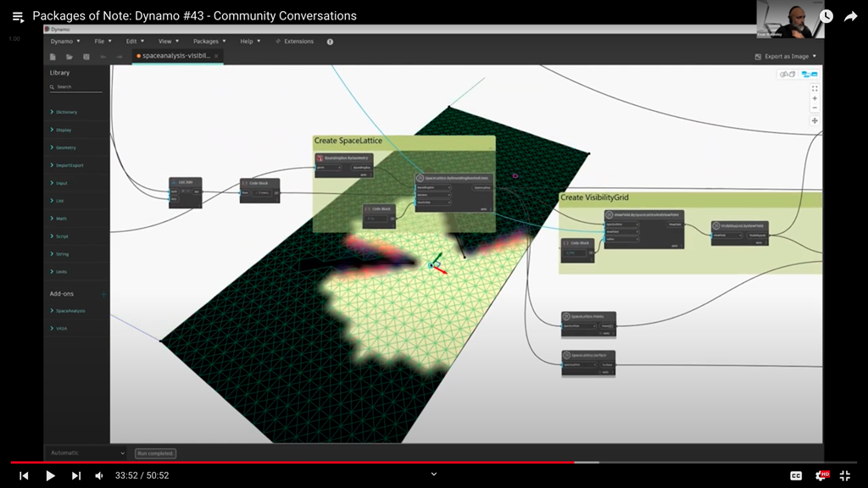The height and width of the screenshot is (488, 868).
Task: Click the Save icon in toolbar
Action: coord(86,57)
